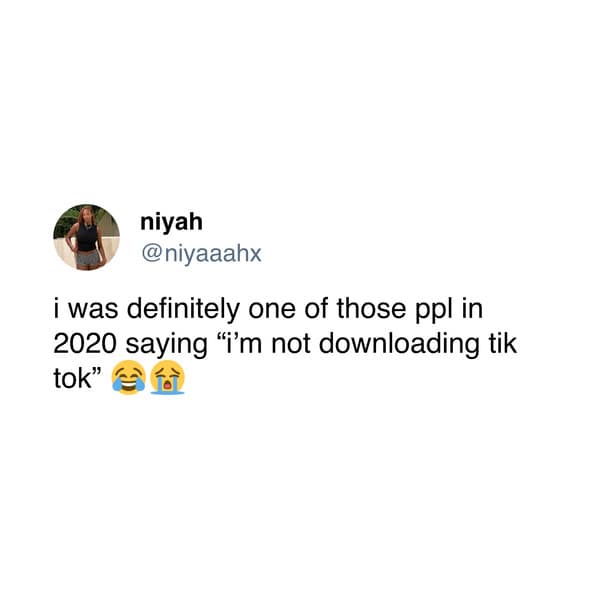Click the word those in the tweet
Image resolution: width=599 pixels, height=599 pixels.
click(x=371, y=308)
